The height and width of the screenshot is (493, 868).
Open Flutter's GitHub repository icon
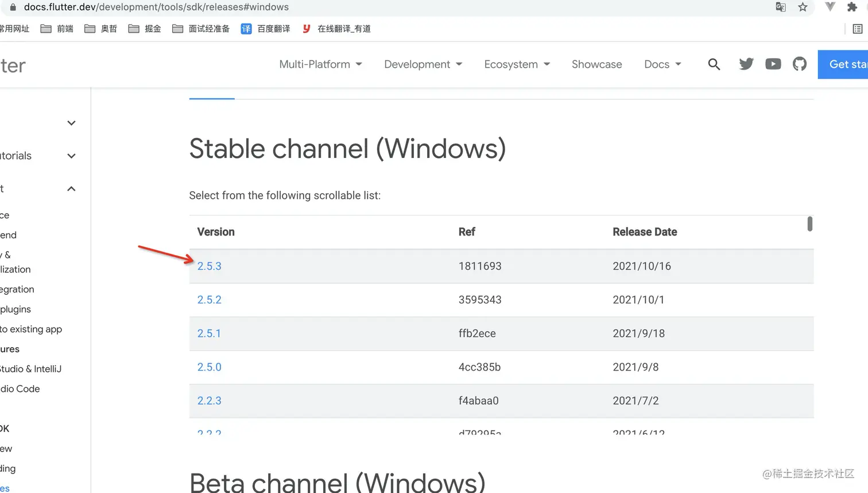pyautogui.click(x=799, y=64)
